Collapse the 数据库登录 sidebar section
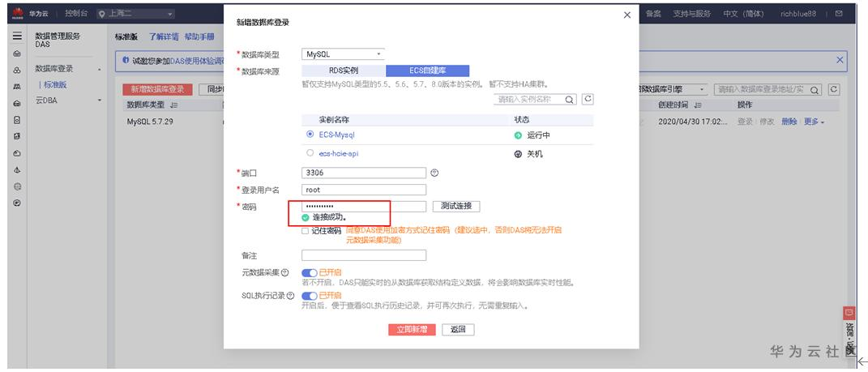 tap(100, 69)
